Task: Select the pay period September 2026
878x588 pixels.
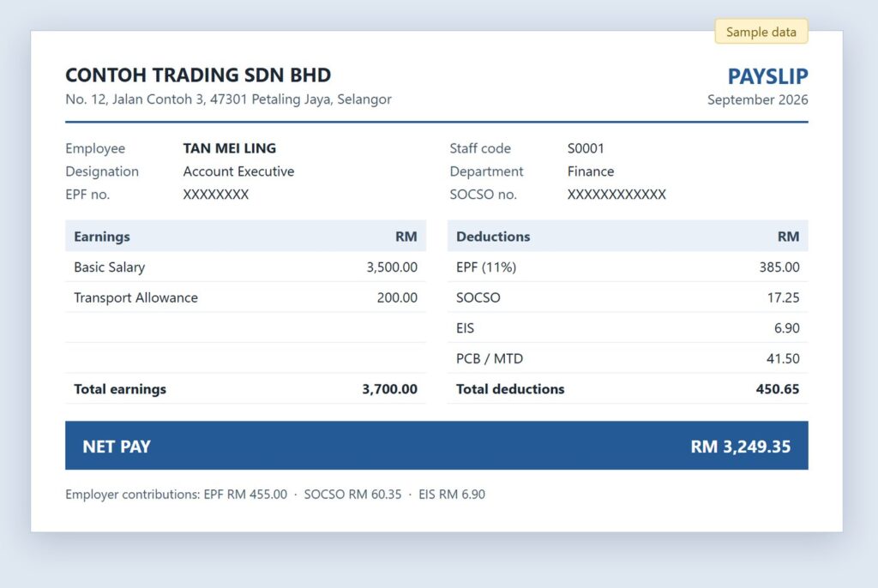Action: (x=758, y=99)
